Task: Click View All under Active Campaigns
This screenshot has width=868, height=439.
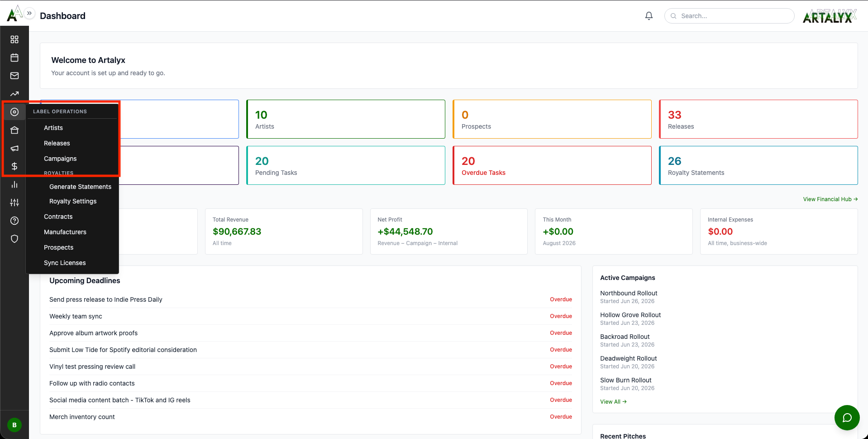Action: (613, 402)
